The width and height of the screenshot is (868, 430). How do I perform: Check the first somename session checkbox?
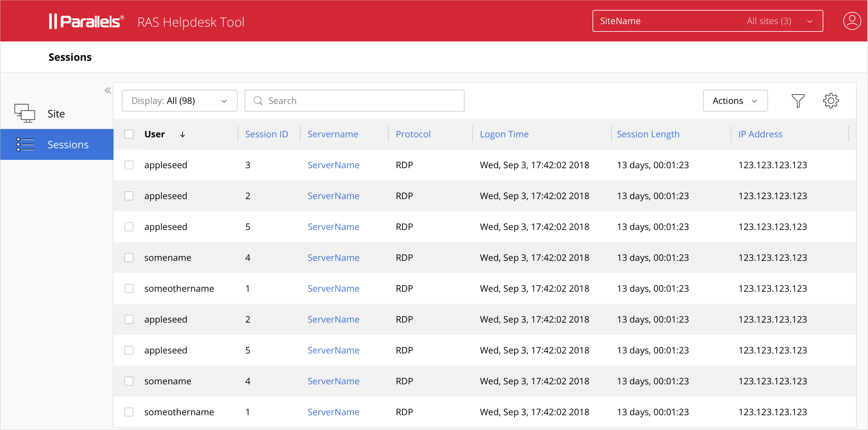(x=129, y=258)
